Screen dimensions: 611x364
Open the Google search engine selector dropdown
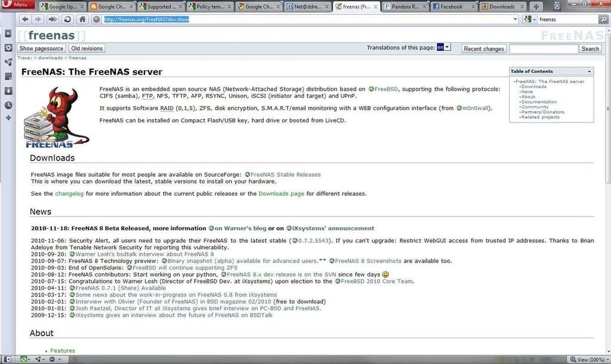click(x=530, y=19)
